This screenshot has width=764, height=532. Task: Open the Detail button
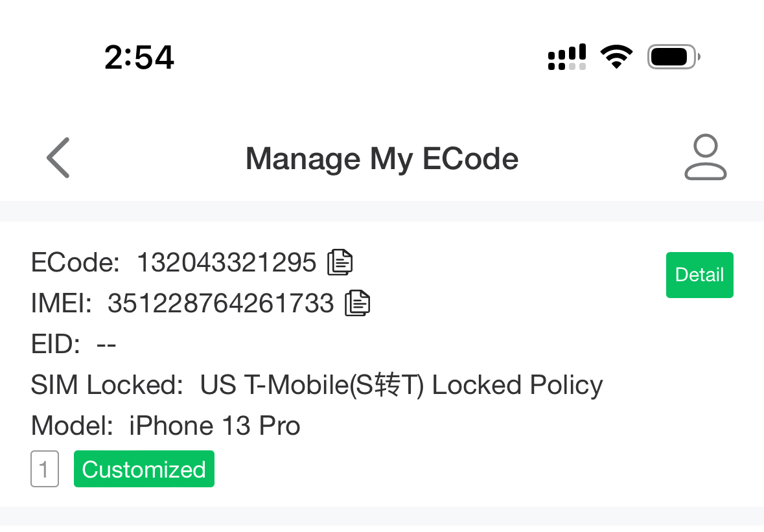[x=699, y=275]
